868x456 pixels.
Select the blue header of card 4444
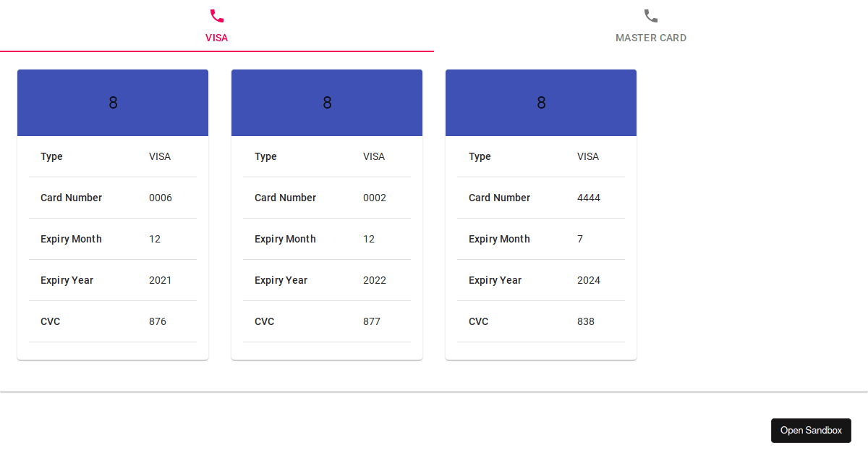541,103
